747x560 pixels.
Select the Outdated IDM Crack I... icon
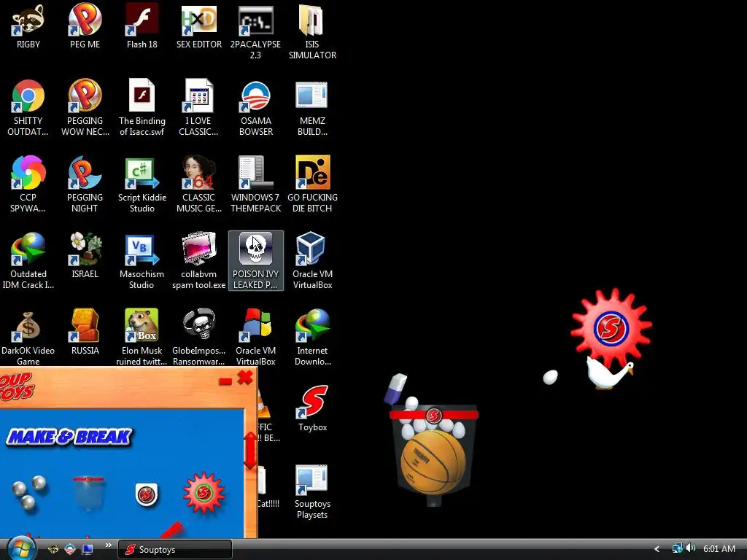coord(28,260)
